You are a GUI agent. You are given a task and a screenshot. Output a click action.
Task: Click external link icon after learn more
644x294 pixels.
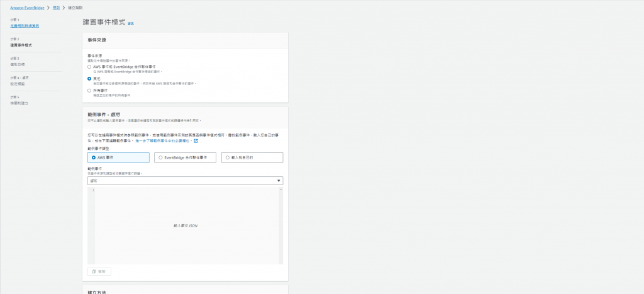(196, 140)
